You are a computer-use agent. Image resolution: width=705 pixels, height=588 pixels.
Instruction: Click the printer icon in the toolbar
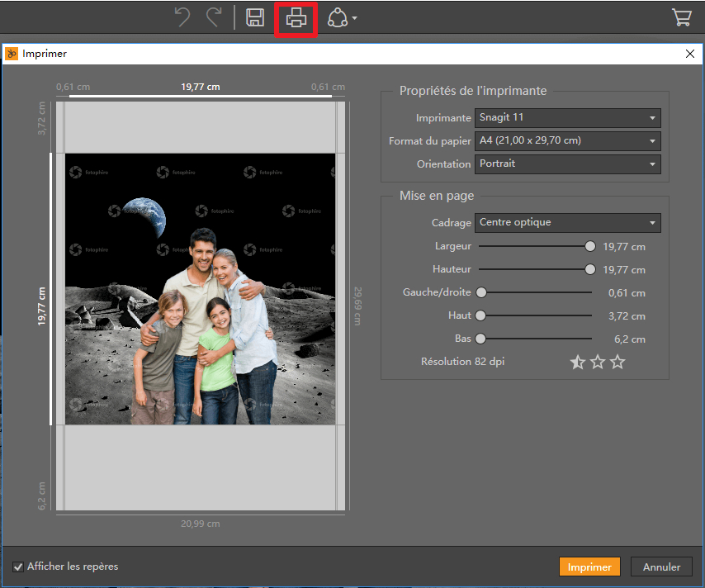[296, 18]
